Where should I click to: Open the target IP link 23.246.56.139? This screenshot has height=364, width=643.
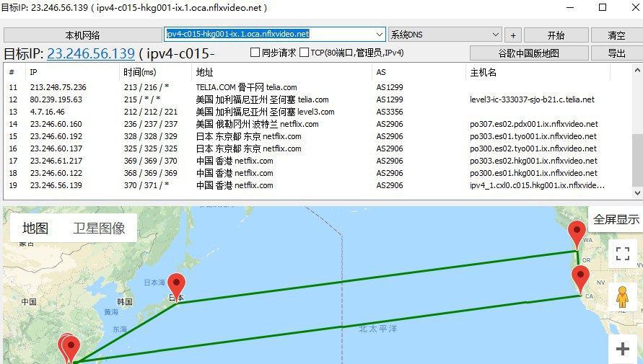tap(91, 53)
